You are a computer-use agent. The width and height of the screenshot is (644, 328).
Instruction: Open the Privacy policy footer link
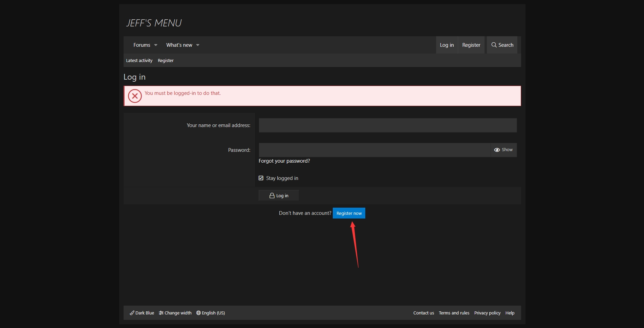487,313
